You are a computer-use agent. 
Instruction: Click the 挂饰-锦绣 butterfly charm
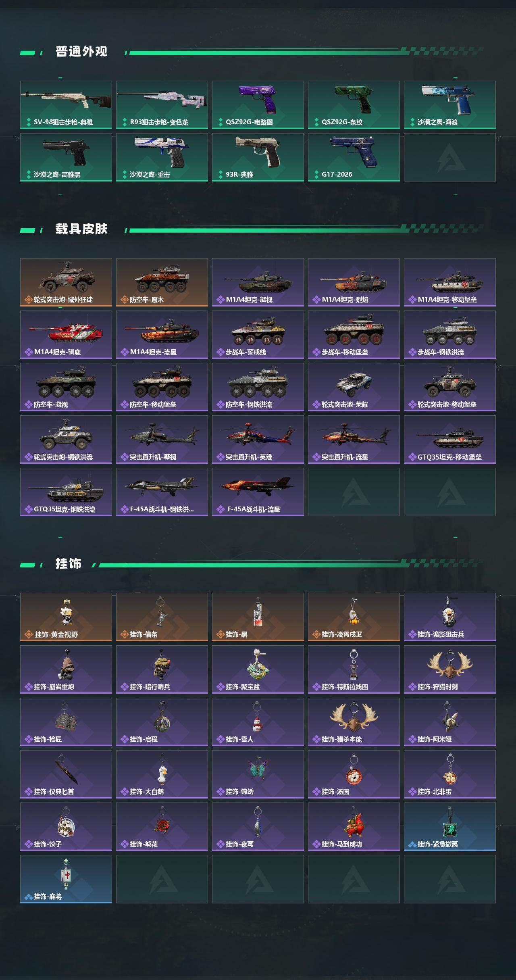pos(258,774)
